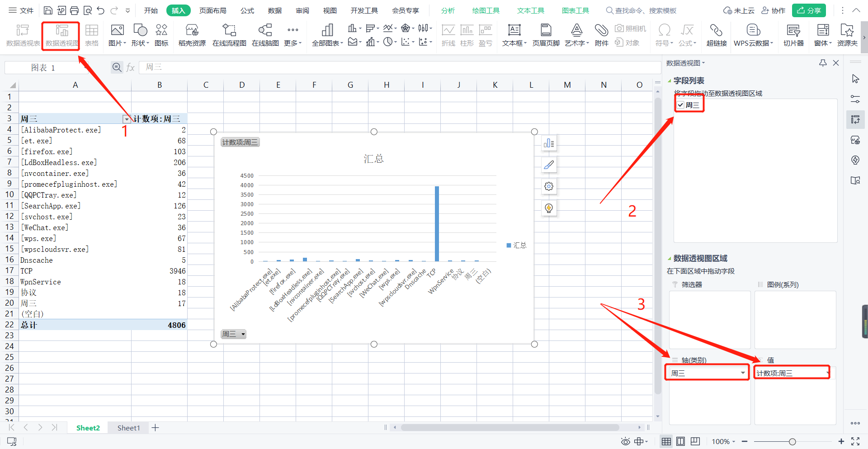The height and width of the screenshot is (449, 868).
Task: Open the 窗体 forms dropdown
Action: [823, 35]
